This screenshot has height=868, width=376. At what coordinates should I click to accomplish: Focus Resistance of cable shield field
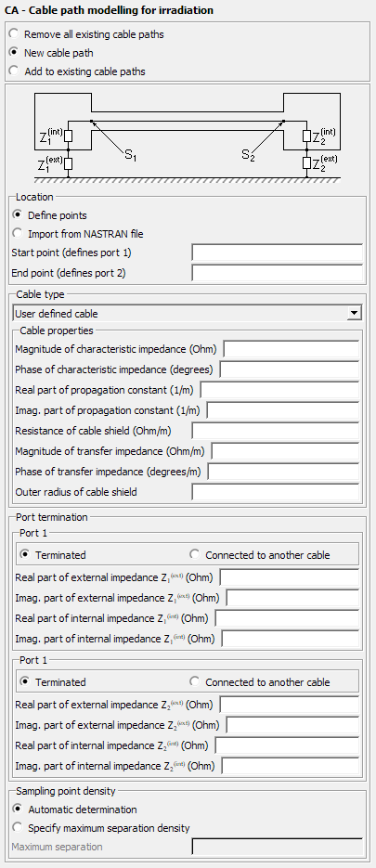pyautogui.click(x=276, y=431)
